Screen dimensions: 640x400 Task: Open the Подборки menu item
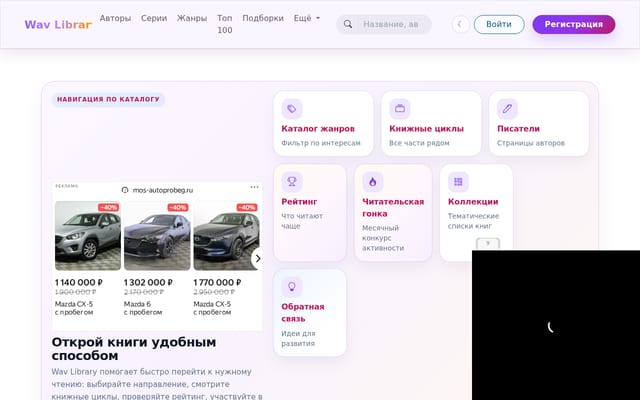[263, 18]
